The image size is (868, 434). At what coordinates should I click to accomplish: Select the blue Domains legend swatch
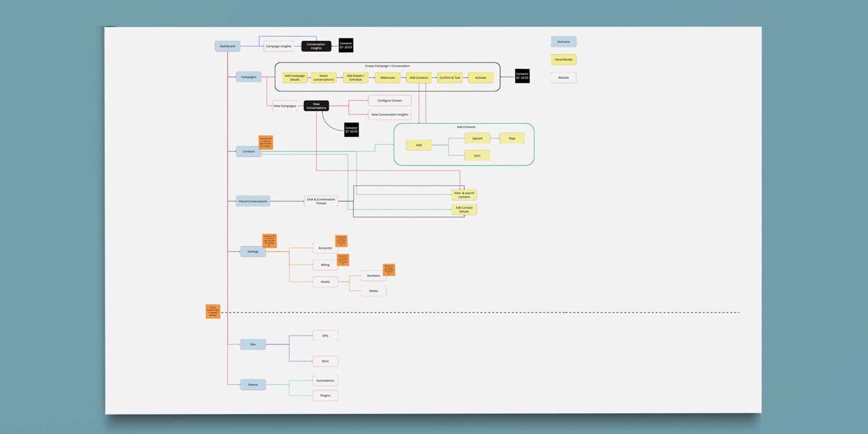(563, 42)
